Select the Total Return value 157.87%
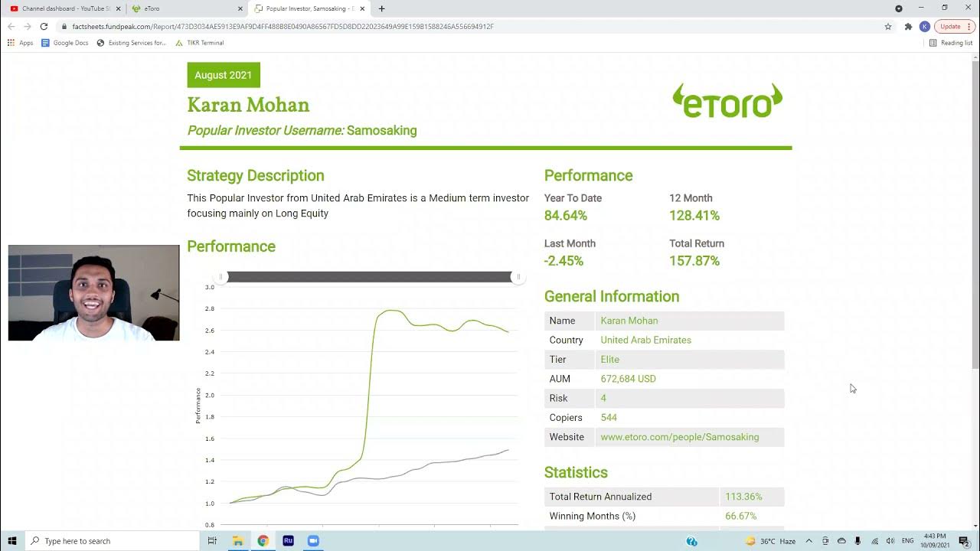980x551 pixels. click(694, 261)
